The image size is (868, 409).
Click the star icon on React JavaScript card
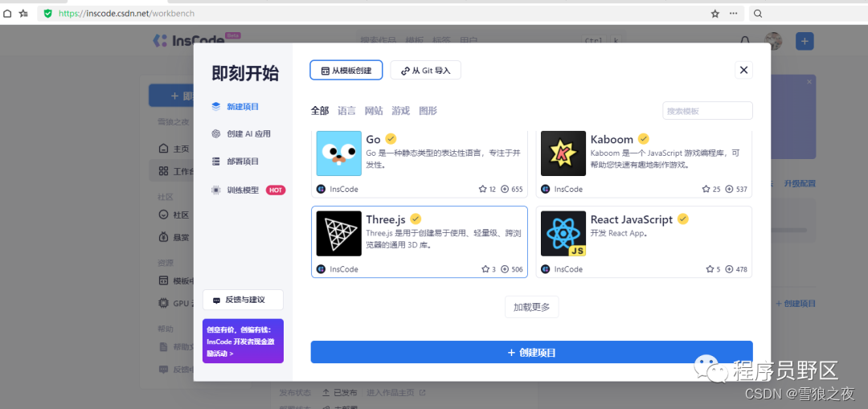tap(710, 269)
